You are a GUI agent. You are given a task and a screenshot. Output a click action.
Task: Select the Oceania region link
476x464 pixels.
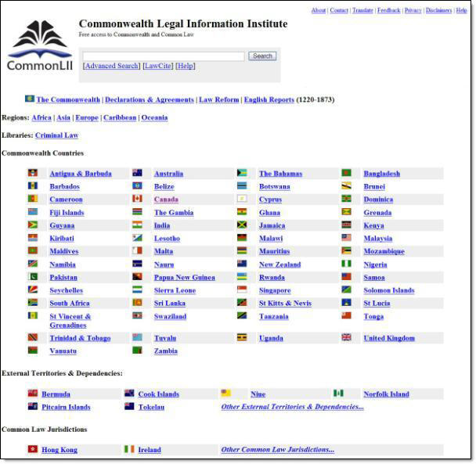154,117
